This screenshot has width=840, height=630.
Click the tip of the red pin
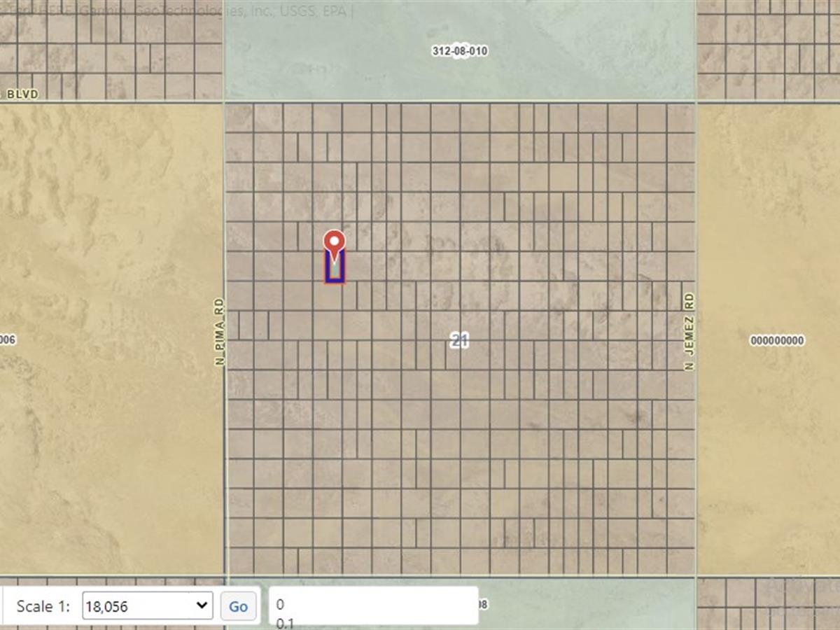[335, 262]
